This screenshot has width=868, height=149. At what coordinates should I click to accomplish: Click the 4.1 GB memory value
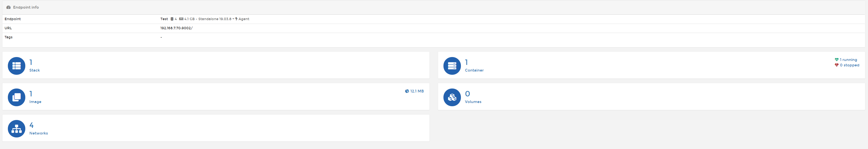pos(189,19)
